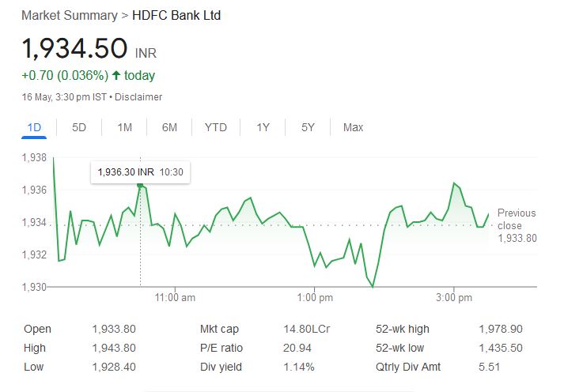View the 1Y chart range
Image resolution: width=564 pixels, height=392 pixels.
pos(263,127)
